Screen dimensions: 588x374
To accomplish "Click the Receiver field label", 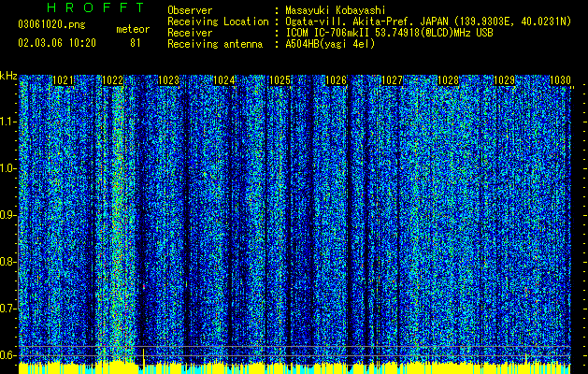I will pyautogui.click(x=190, y=33).
